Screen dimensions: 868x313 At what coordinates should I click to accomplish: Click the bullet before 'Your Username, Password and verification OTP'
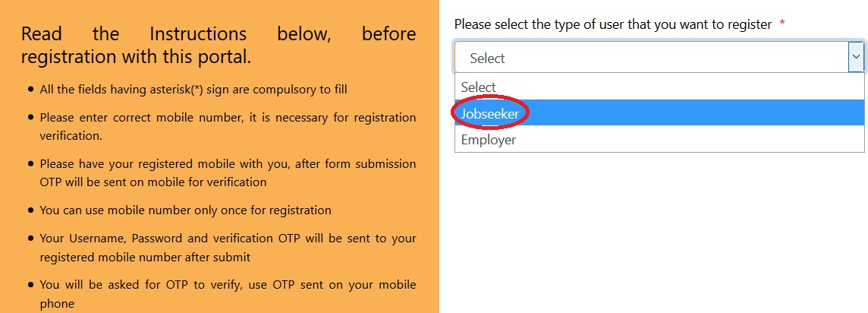tap(30, 239)
